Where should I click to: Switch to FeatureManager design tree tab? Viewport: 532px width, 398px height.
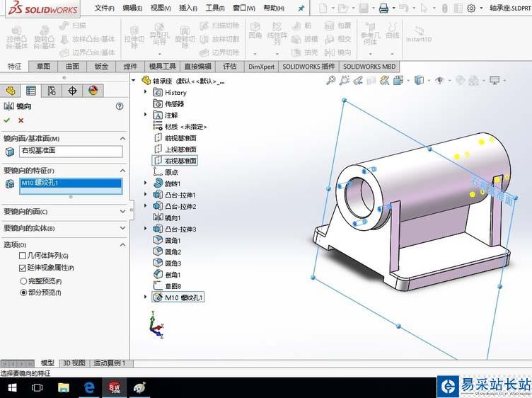11,91
